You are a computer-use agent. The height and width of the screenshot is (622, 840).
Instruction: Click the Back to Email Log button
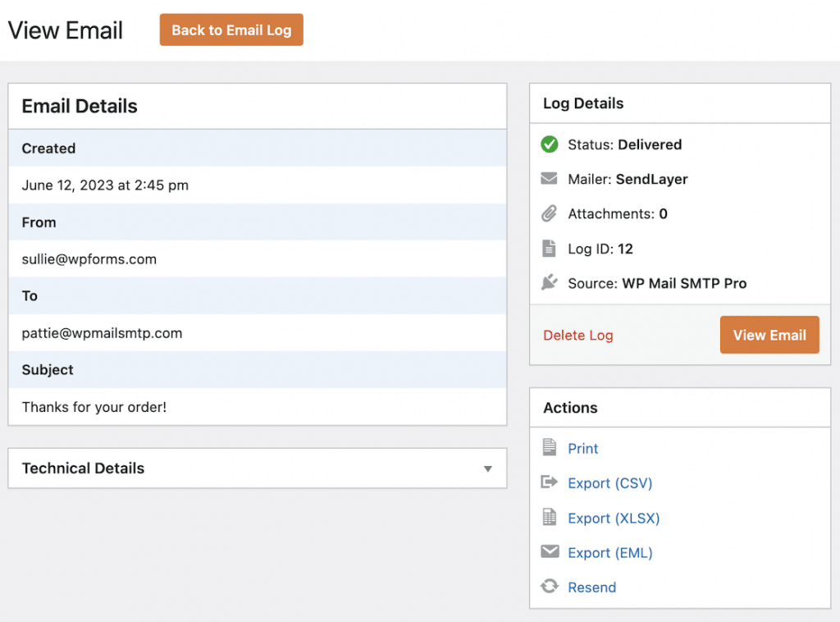231,30
